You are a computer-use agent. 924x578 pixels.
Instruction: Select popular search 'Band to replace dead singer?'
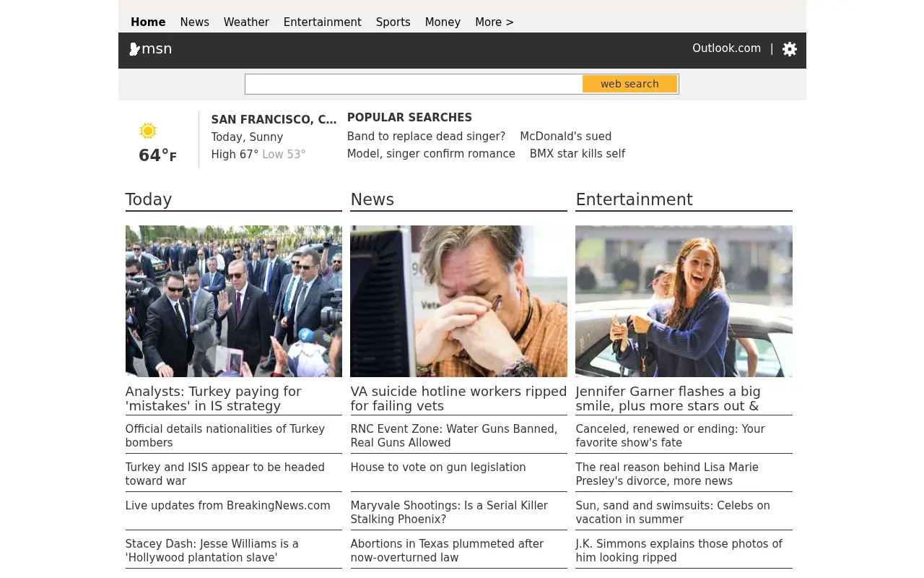(x=426, y=137)
